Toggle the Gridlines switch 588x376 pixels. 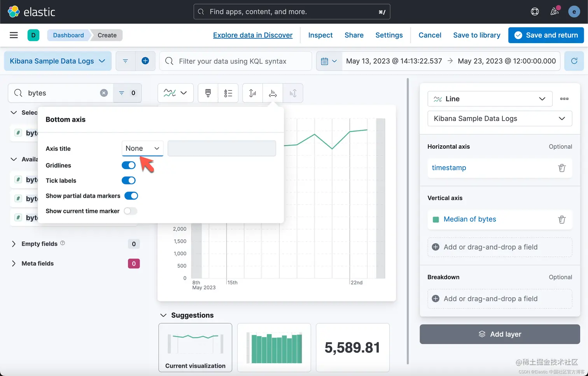point(129,165)
